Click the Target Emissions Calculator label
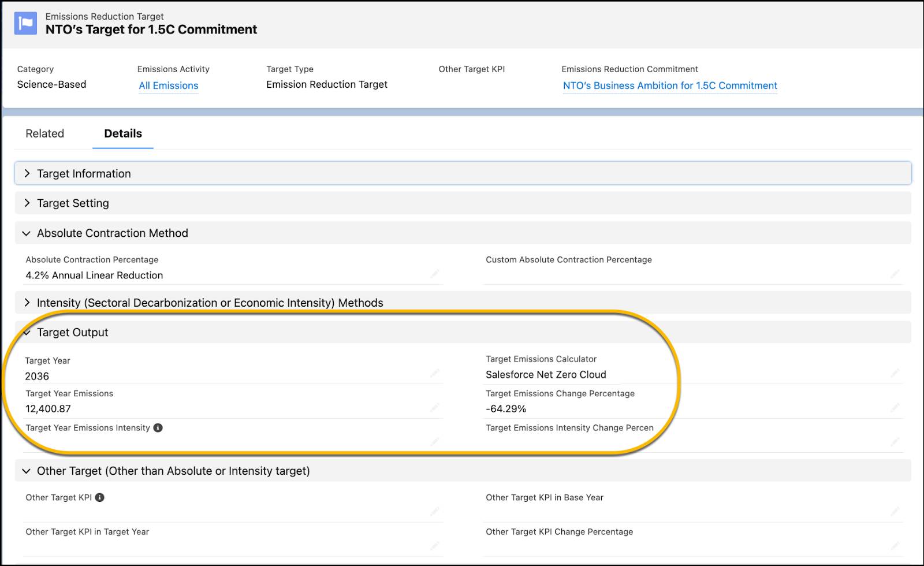 (x=541, y=359)
